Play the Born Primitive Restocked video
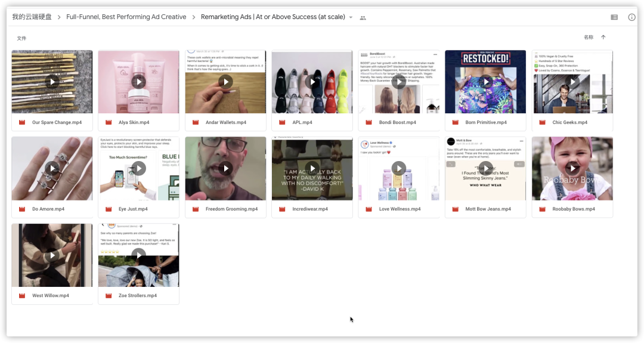The image size is (644, 343). point(485,82)
